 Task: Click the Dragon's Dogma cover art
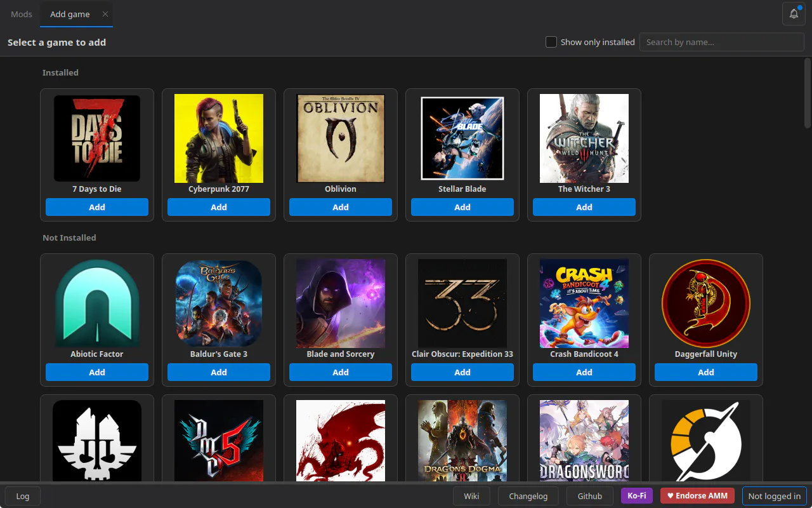(x=462, y=440)
